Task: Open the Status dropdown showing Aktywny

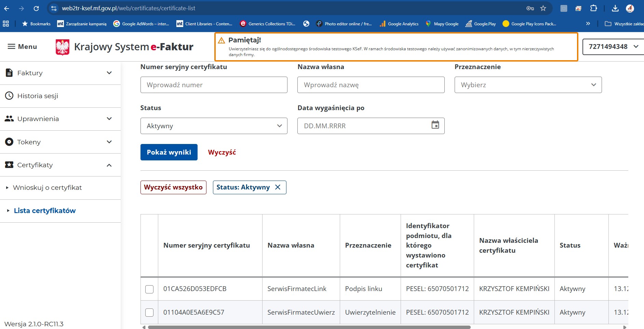Action: [214, 126]
